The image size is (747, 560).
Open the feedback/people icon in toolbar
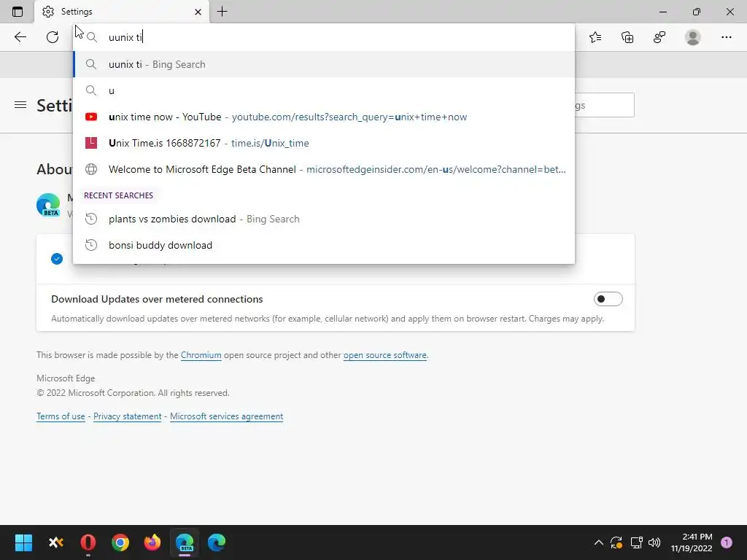(659, 37)
